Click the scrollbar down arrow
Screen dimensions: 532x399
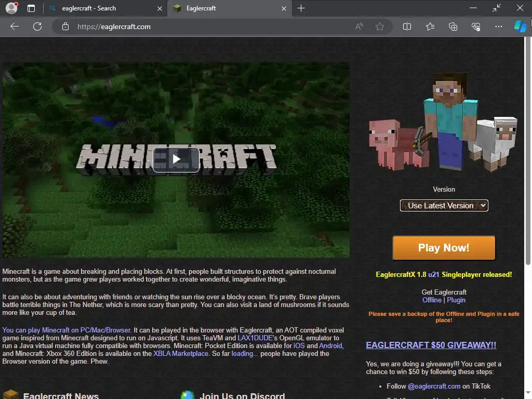(x=528, y=393)
